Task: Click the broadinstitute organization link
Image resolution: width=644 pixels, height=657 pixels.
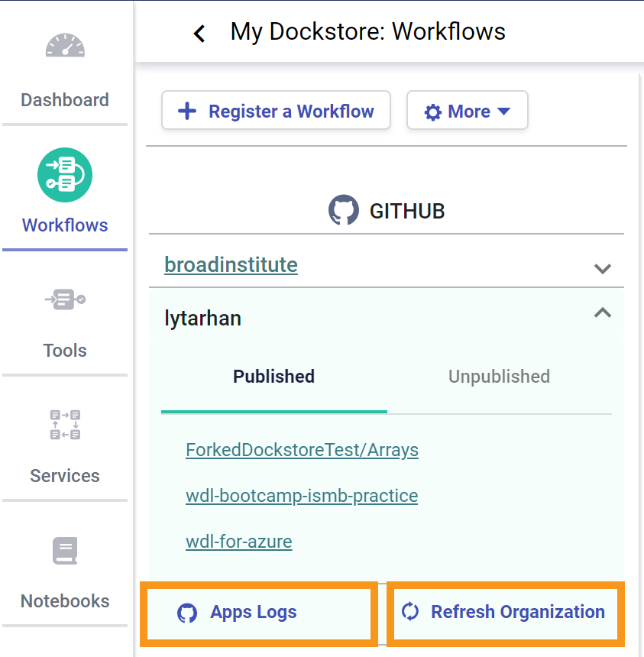Action: pyautogui.click(x=231, y=265)
